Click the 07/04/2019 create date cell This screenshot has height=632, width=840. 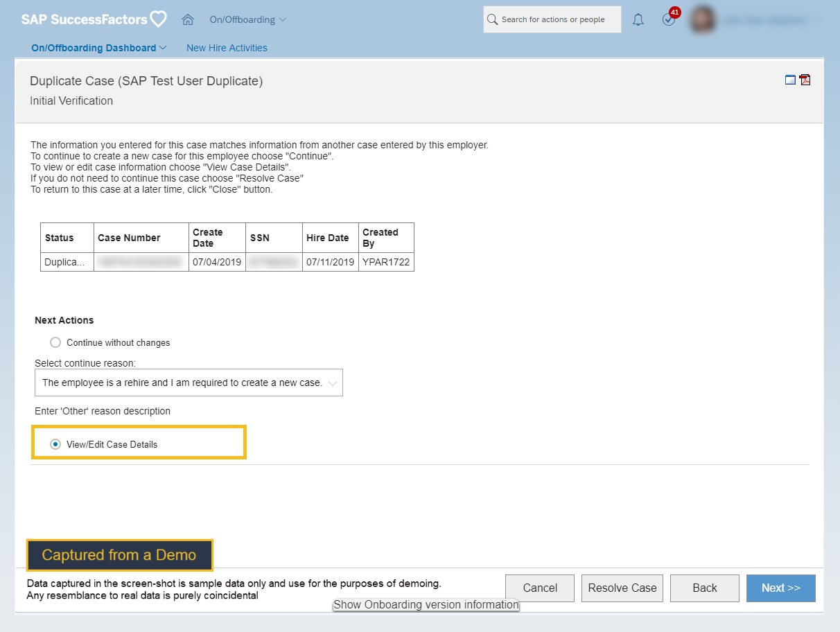(218, 262)
